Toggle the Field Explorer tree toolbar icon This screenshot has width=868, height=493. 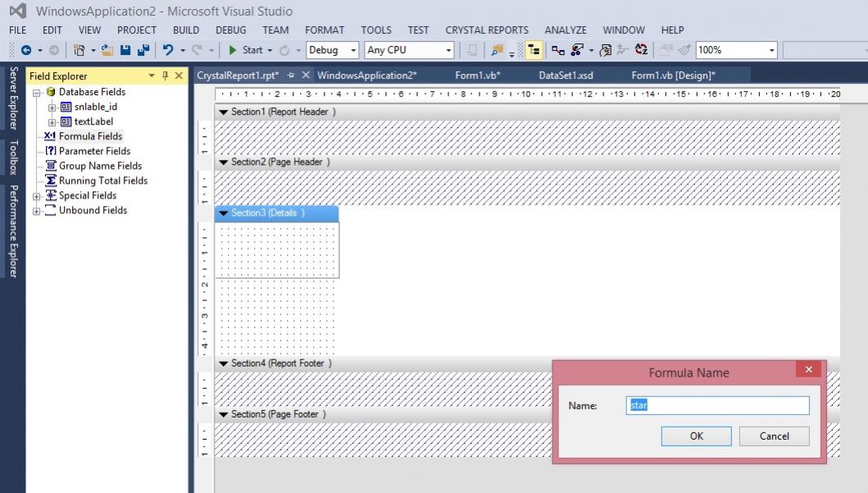(x=534, y=50)
